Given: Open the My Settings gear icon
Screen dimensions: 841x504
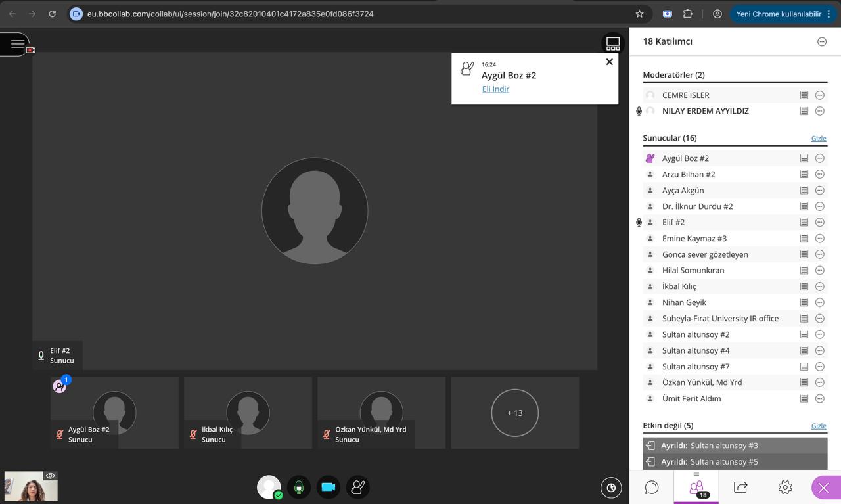Looking at the screenshot, I should point(784,487).
